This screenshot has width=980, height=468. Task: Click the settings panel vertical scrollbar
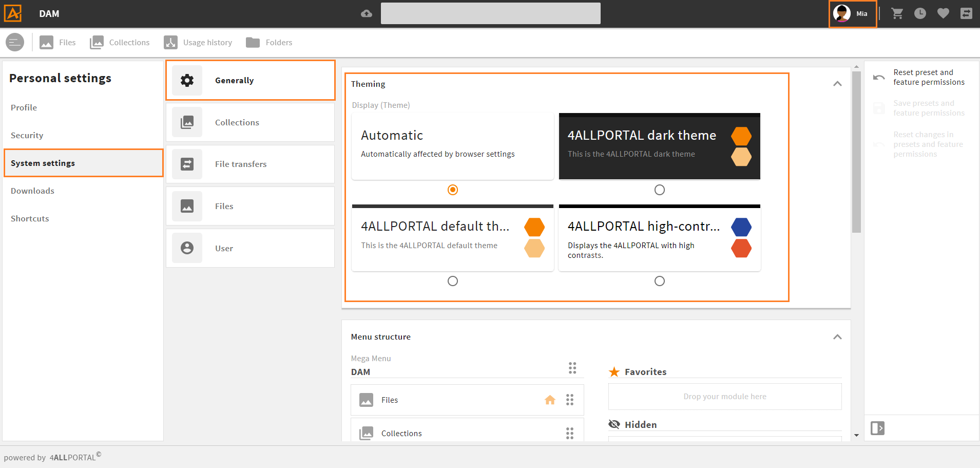coord(856,152)
